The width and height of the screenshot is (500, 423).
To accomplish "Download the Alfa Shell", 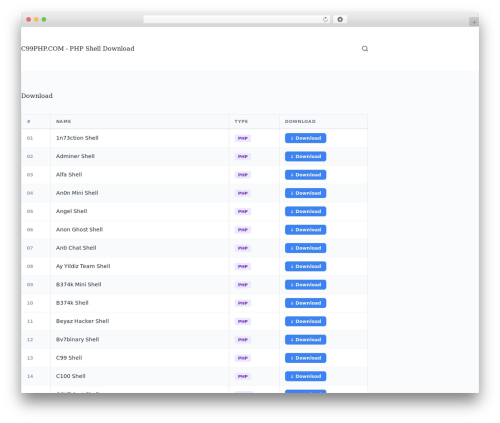I will [x=305, y=175].
